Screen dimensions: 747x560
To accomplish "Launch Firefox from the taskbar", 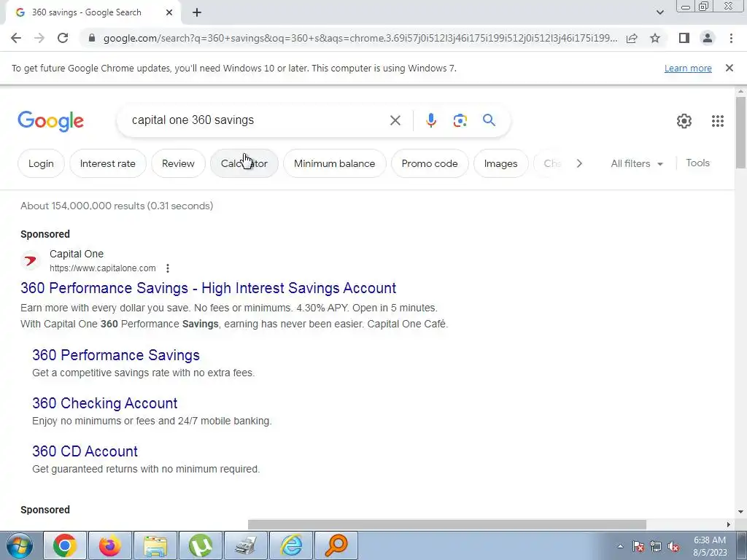I will (110, 545).
